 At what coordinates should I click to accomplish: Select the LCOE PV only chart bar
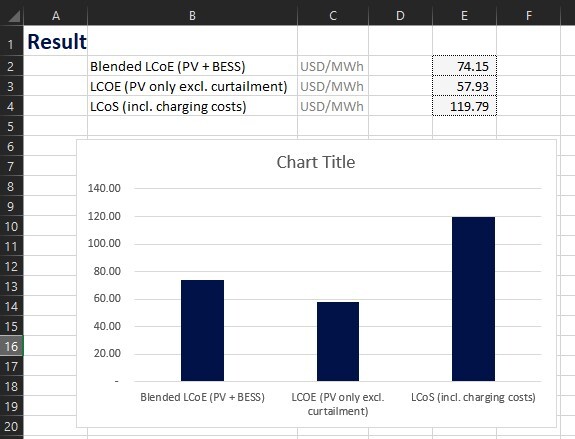coord(338,341)
